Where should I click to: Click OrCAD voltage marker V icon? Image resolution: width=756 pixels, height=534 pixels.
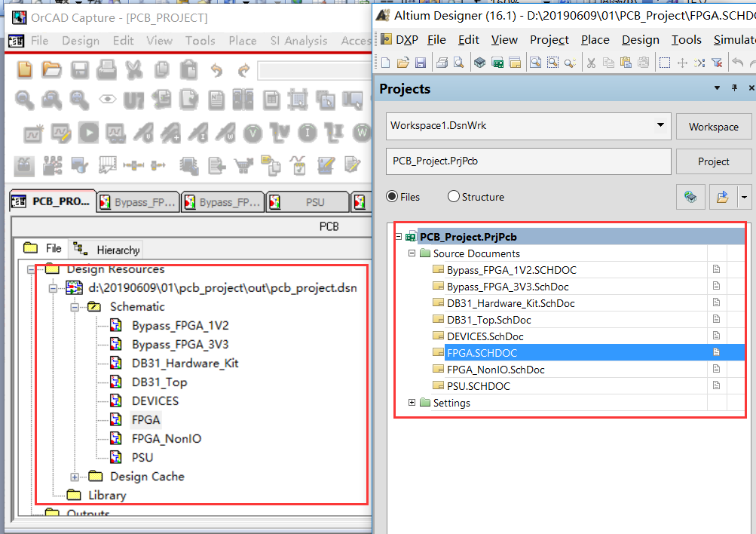tap(253, 133)
